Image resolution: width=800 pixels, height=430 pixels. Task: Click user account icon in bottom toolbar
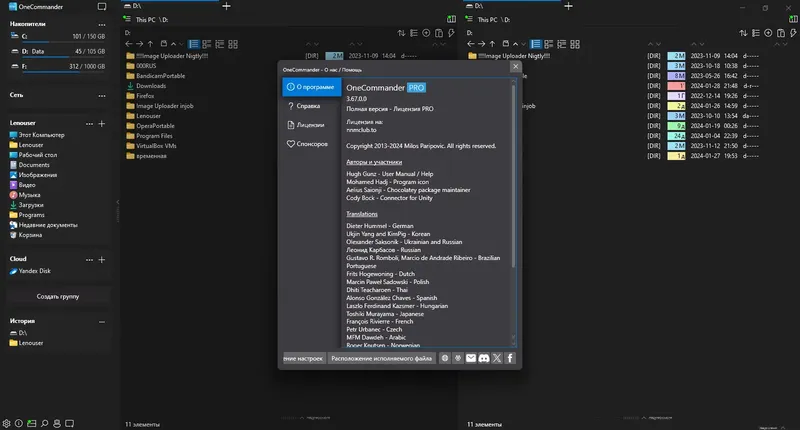click(x=57, y=423)
